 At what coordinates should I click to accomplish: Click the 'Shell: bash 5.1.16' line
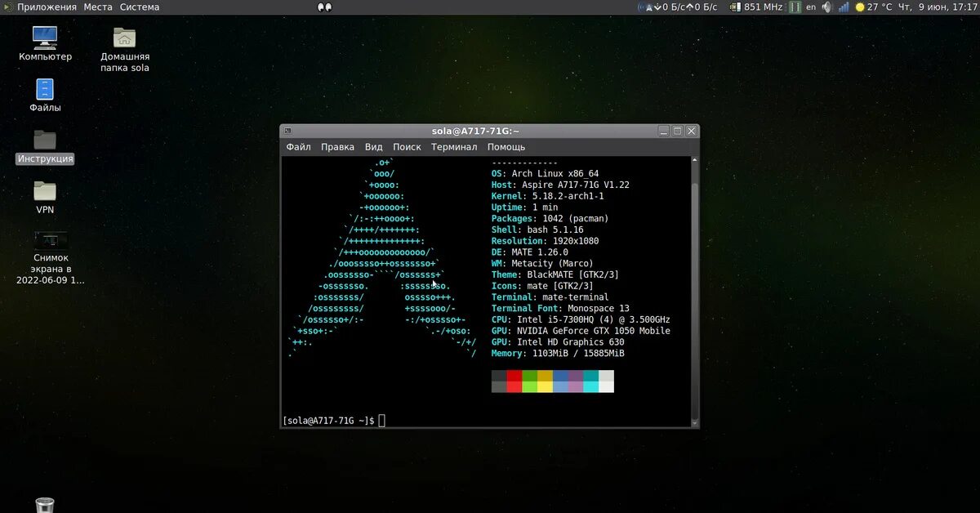click(537, 230)
